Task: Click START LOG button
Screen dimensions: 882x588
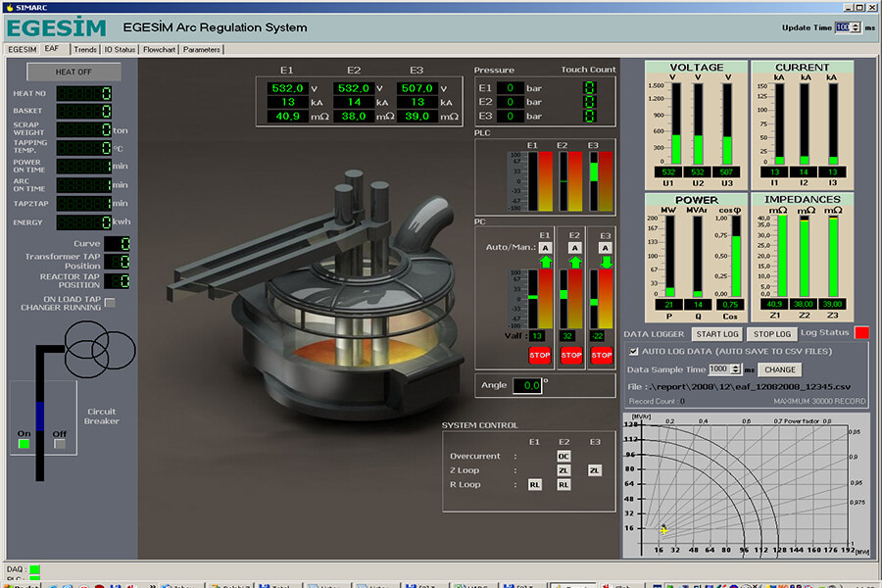Action: [717, 333]
